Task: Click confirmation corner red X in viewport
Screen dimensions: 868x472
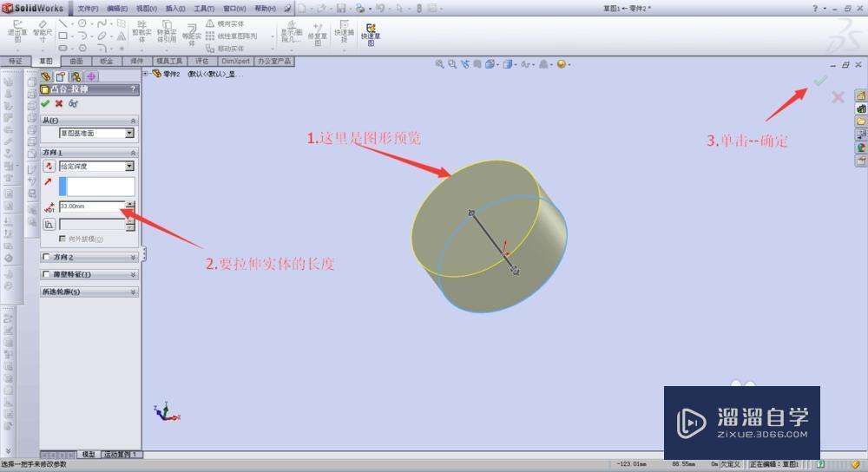Action: click(838, 98)
